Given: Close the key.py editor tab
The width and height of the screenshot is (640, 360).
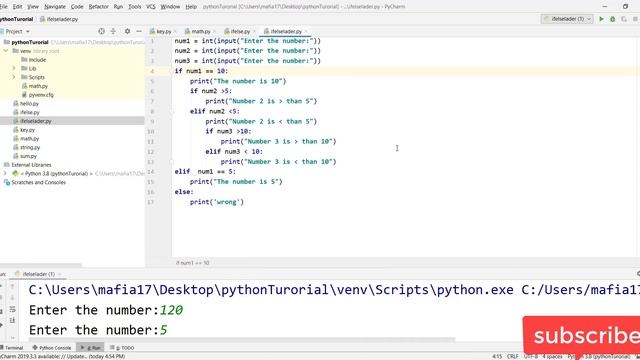Looking at the screenshot, I should [x=175, y=31].
